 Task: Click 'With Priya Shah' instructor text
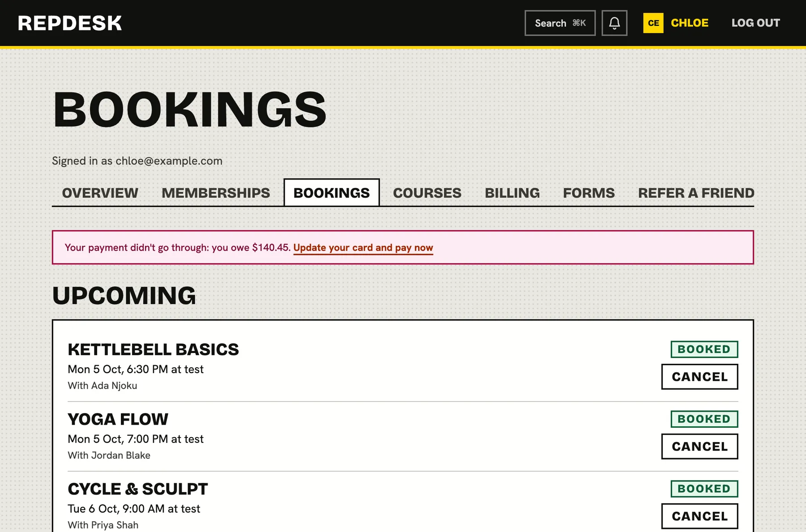point(103,525)
